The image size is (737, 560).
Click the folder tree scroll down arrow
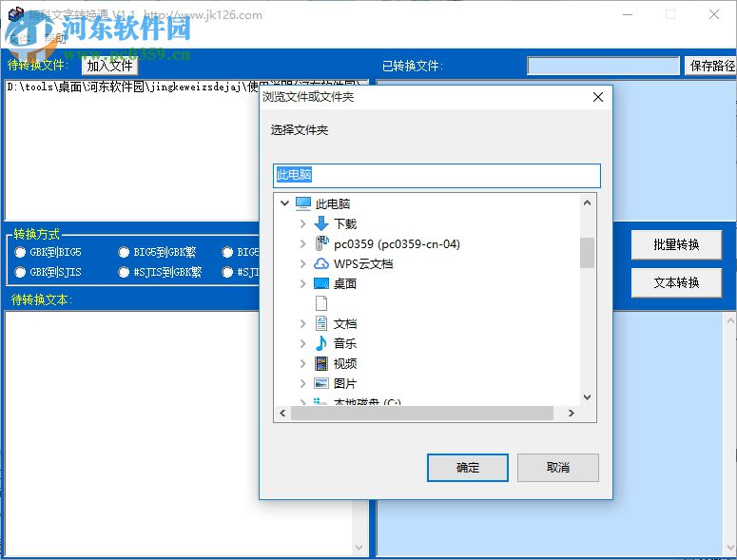tap(587, 397)
